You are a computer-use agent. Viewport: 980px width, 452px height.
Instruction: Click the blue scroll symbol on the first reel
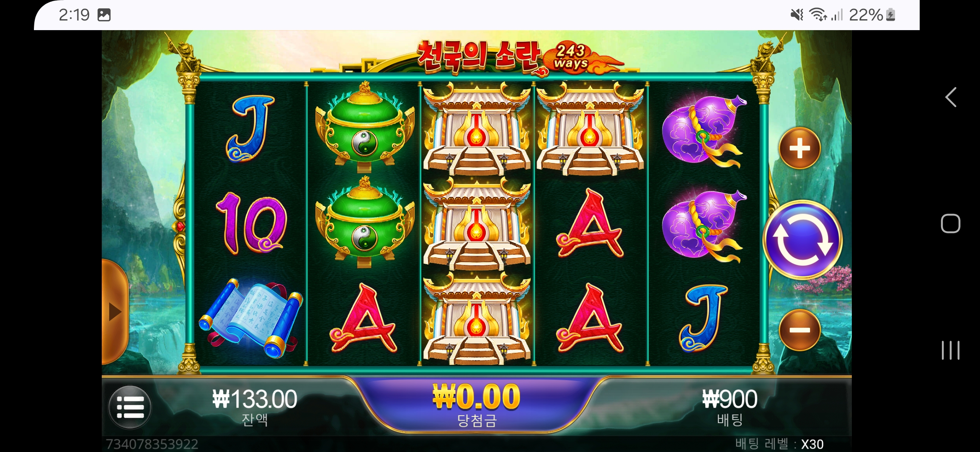coord(251,318)
